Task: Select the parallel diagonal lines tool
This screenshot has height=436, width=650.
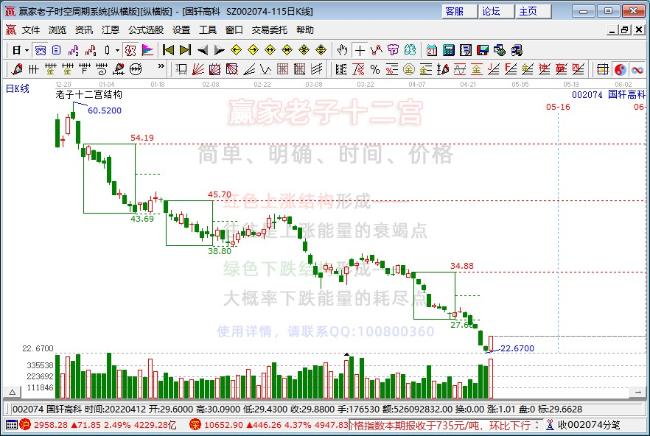Action: point(317,69)
